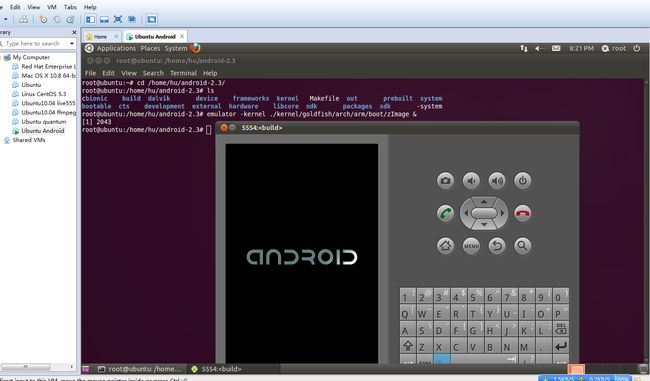The image size is (650, 381).
Task: Click VMware Unity mode icon
Action: pyautogui.click(x=132, y=19)
